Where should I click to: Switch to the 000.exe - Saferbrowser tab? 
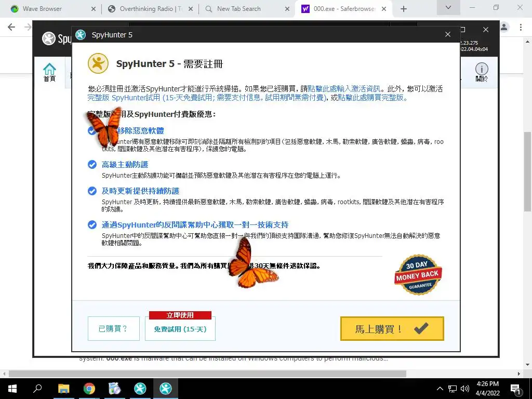(x=344, y=9)
